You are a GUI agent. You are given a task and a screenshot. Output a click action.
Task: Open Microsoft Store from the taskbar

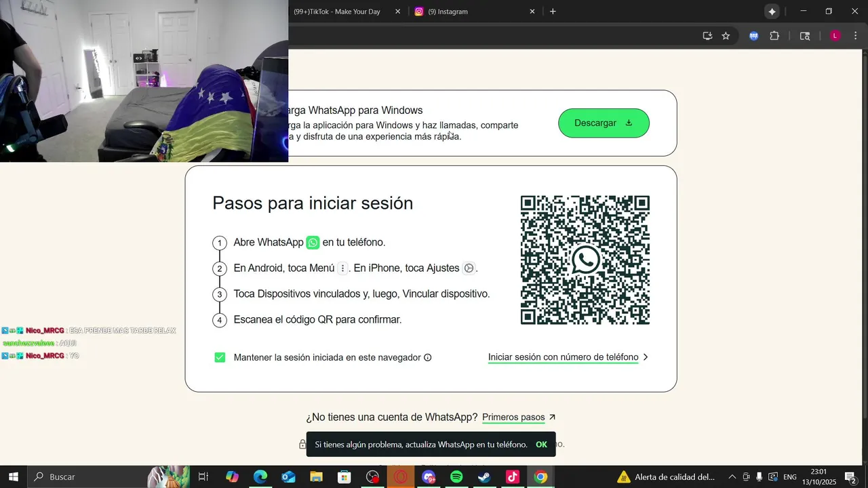point(344,477)
